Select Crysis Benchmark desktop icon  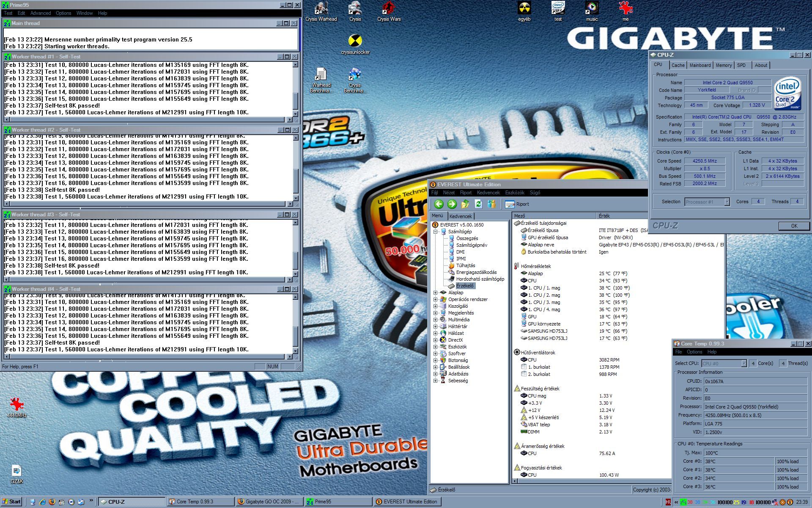(355, 80)
